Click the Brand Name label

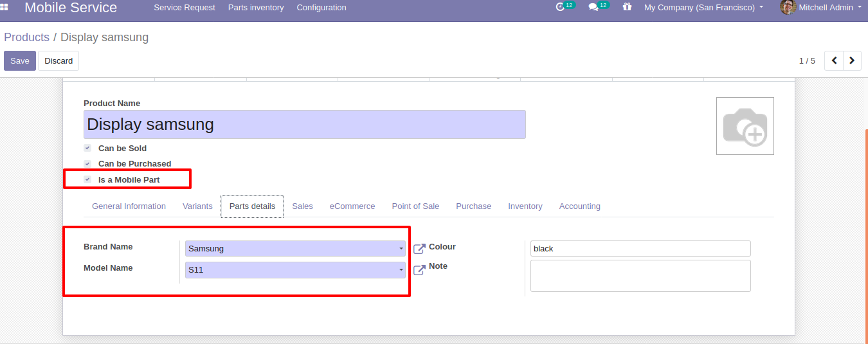(108, 247)
